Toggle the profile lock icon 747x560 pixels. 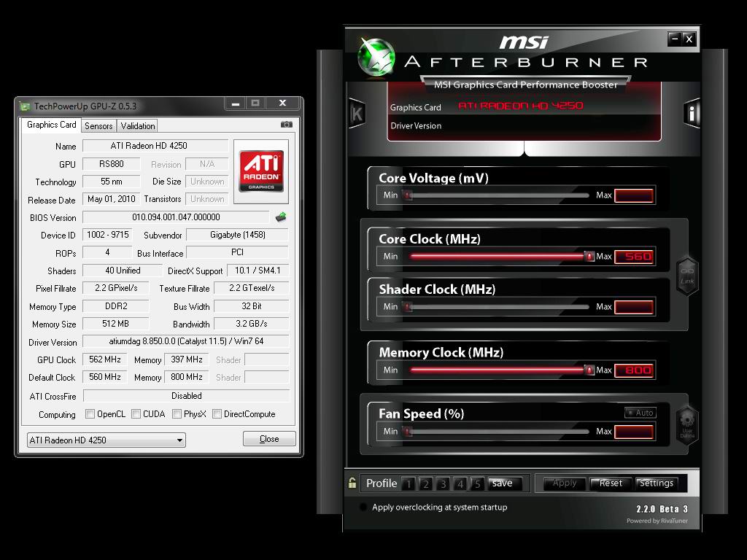point(352,483)
